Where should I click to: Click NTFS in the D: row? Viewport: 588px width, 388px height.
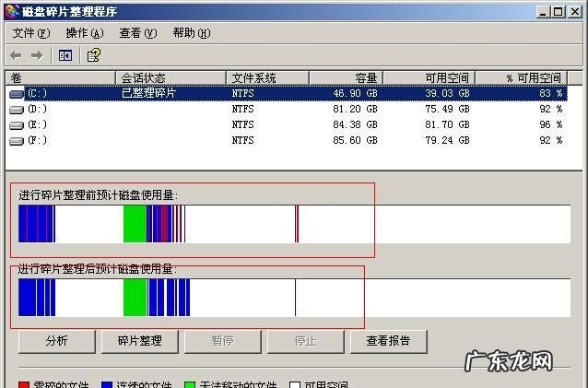pyautogui.click(x=242, y=109)
